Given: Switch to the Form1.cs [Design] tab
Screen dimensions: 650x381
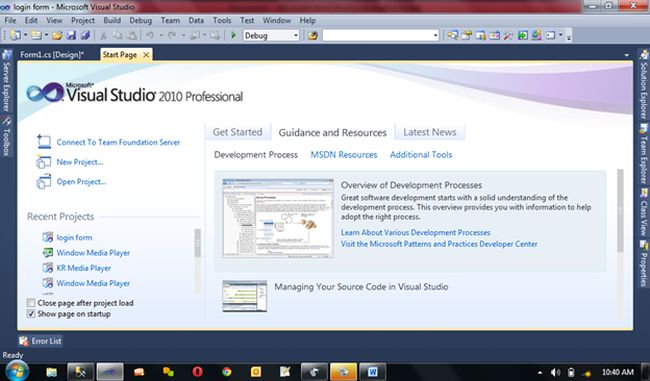Looking at the screenshot, I should (x=52, y=54).
